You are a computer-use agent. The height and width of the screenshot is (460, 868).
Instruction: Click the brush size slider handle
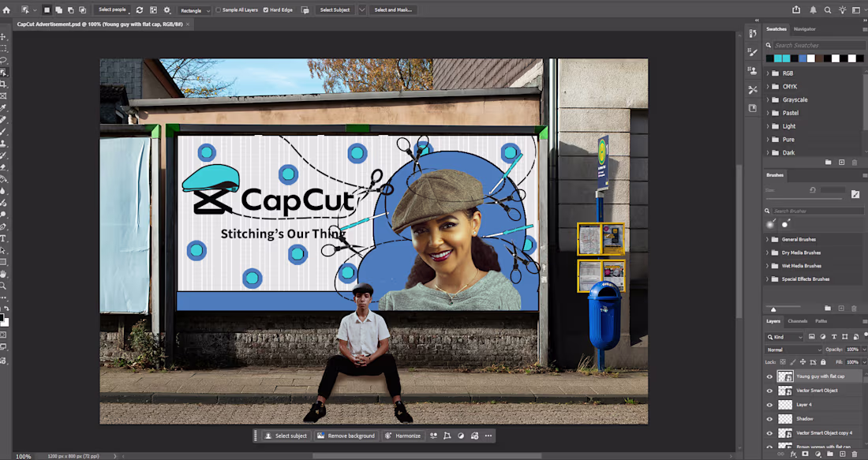click(x=773, y=309)
